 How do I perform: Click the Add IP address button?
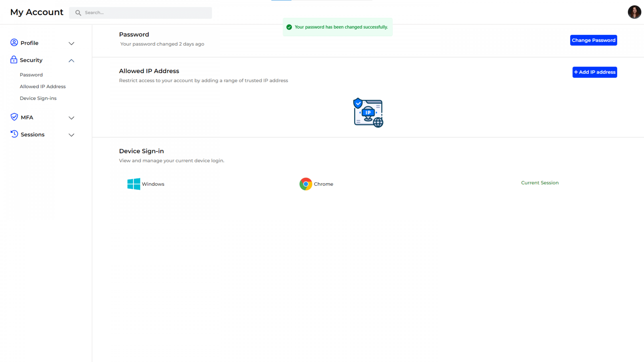(595, 72)
